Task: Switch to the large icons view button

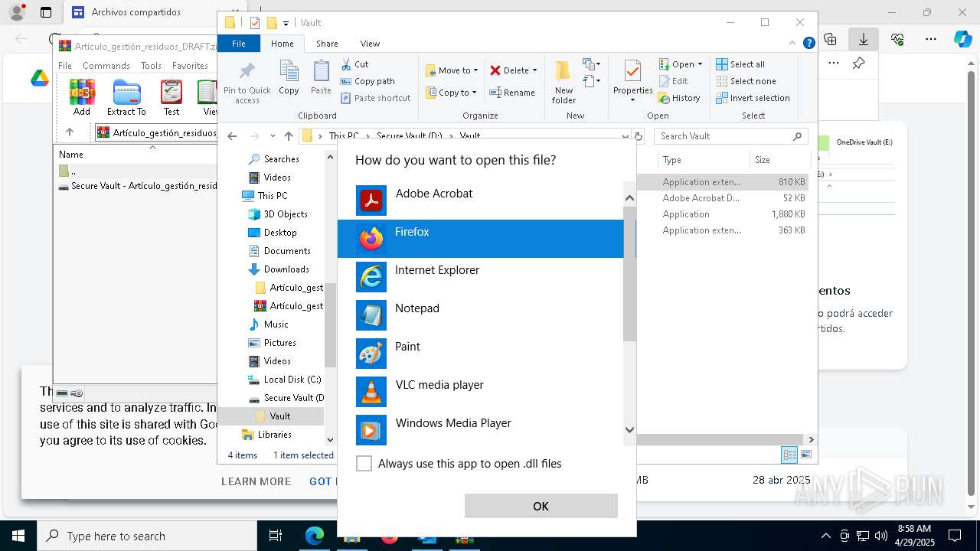Action: 805,455
